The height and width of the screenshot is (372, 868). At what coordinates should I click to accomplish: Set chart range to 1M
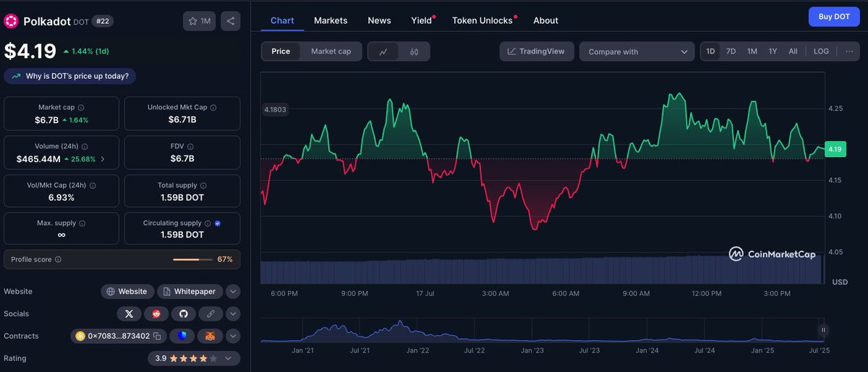(x=752, y=51)
